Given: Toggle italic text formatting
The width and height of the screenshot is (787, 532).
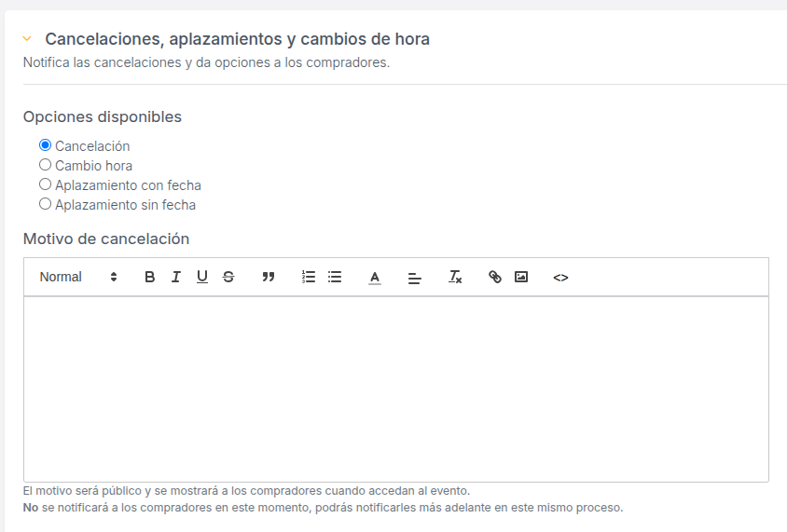Looking at the screenshot, I should pos(175,277).
